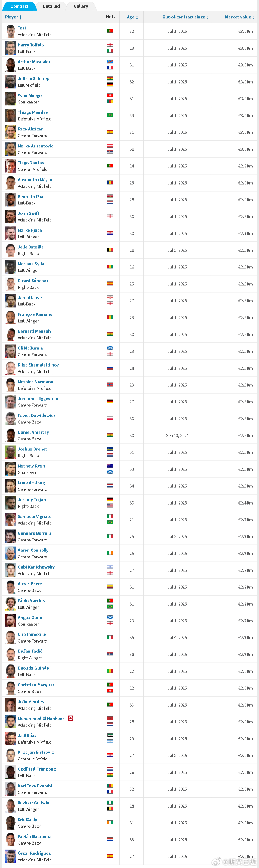Click Ireland flag in Aaron Connolly row
Viewport: 259px width, 868px height.
[x=110, y=553]
